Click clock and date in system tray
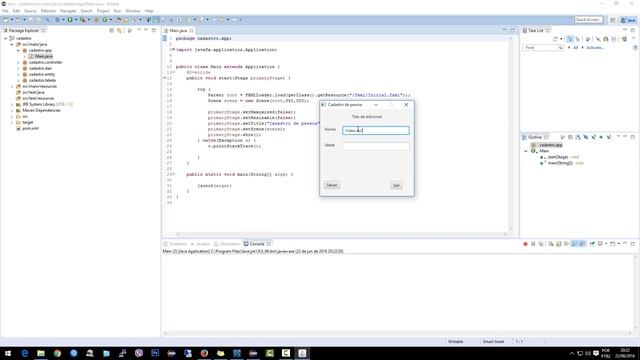The width and height of the screenshot is (640, 360). (625, 353)
